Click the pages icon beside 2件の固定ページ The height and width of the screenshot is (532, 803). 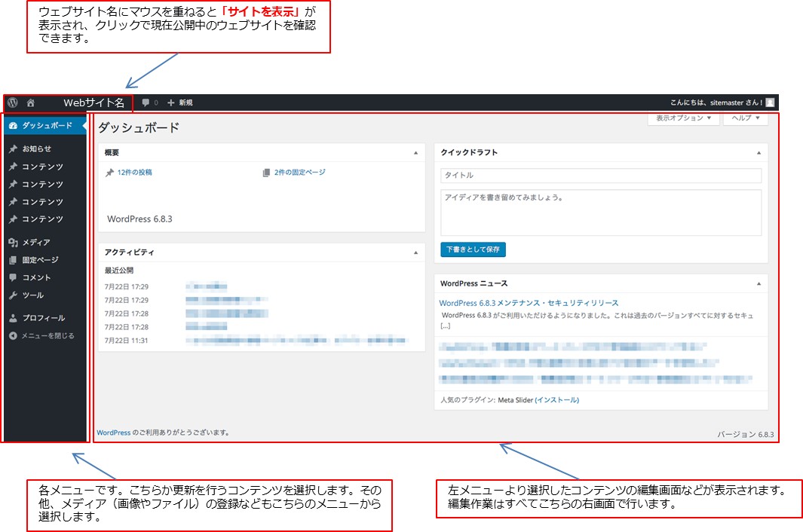pyautogui.click(x=266, y=173)
